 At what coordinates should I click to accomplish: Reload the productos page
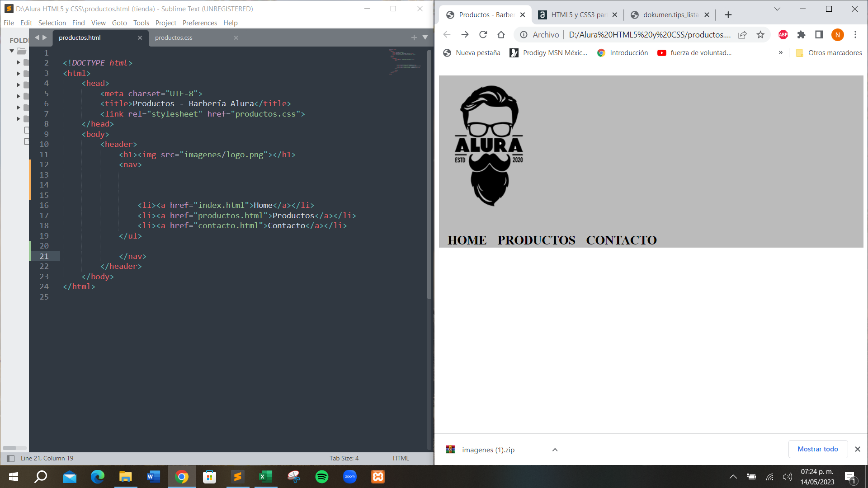(483, 35)
